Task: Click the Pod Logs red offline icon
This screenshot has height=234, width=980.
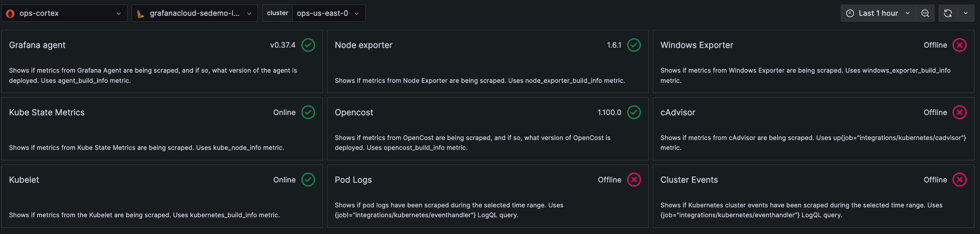Action: 634,179
